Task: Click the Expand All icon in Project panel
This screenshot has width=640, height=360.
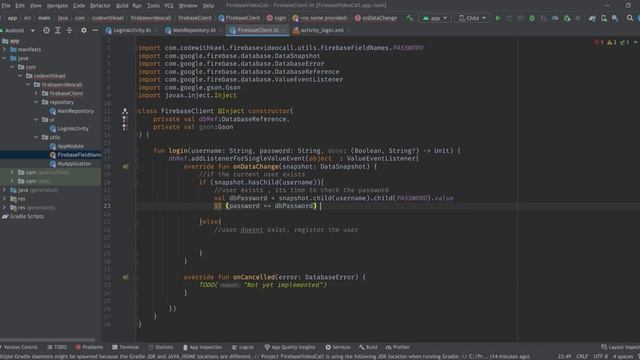Action: pyautogui.click(x=58, y=30)
